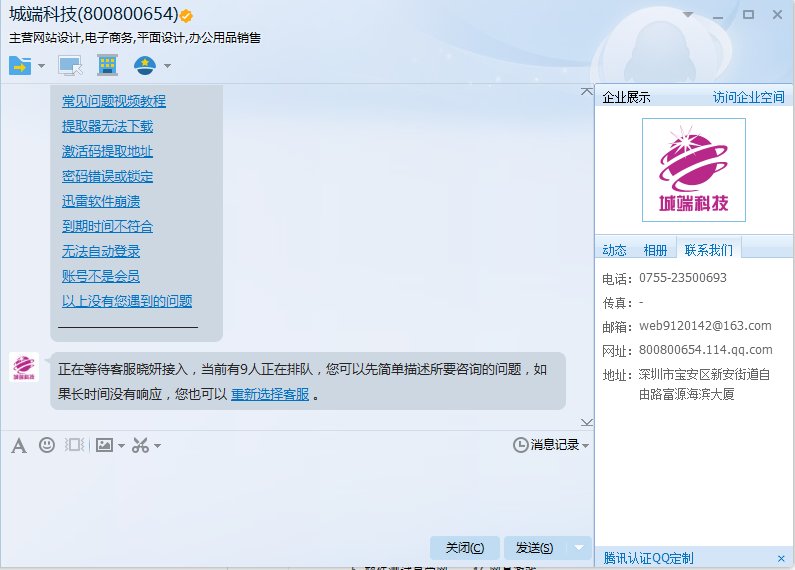
Task: Click the 发送(S) button
Action: point(534,548)
